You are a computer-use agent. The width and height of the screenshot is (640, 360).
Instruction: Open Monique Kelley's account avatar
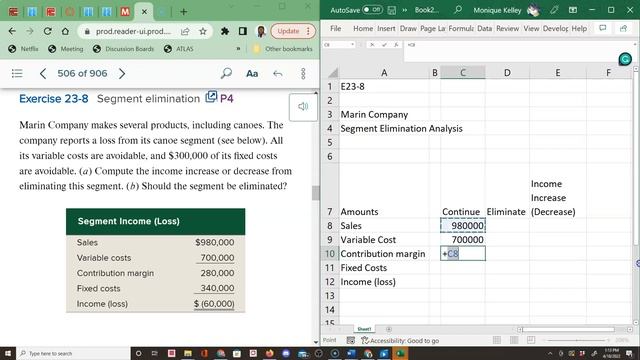533,10
